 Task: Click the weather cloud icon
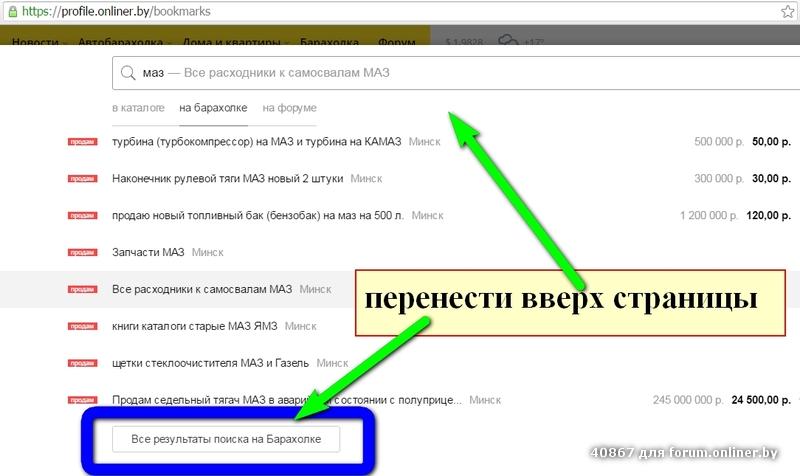[509, 42]
